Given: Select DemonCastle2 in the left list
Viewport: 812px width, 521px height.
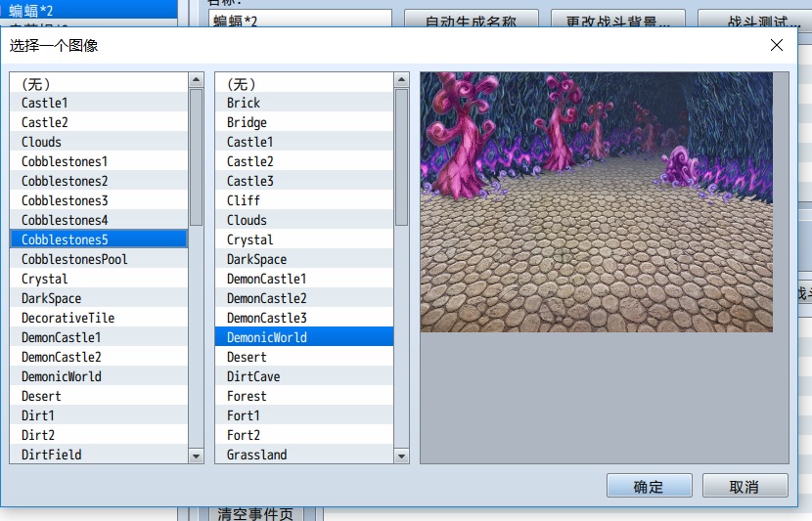Looking at the screenshot, I should 99,357.
